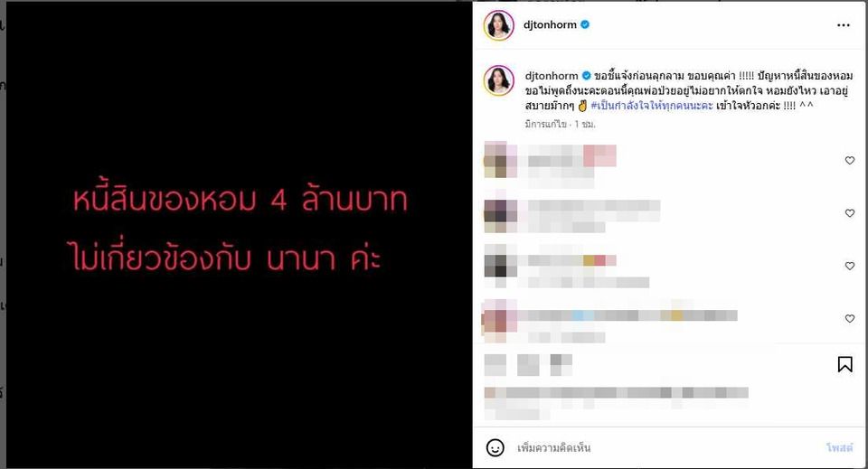Open the three-dot more options menu

coord(843,25)
